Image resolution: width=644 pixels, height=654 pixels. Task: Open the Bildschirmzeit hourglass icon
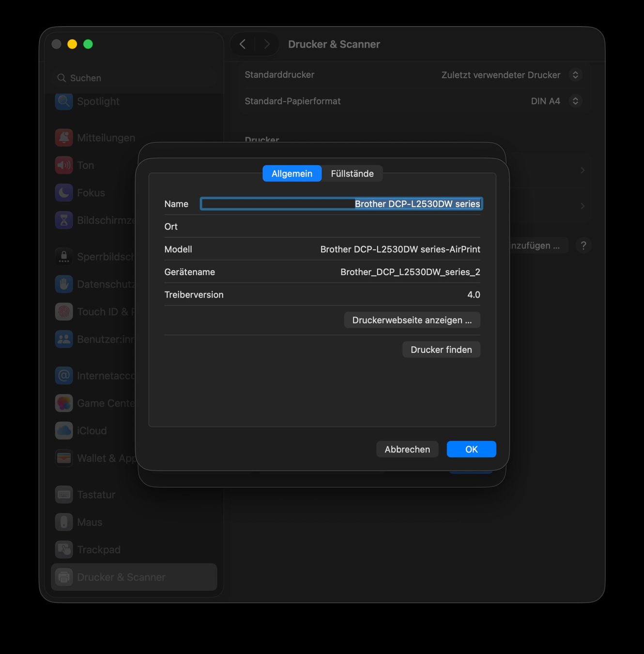(64, 220)
